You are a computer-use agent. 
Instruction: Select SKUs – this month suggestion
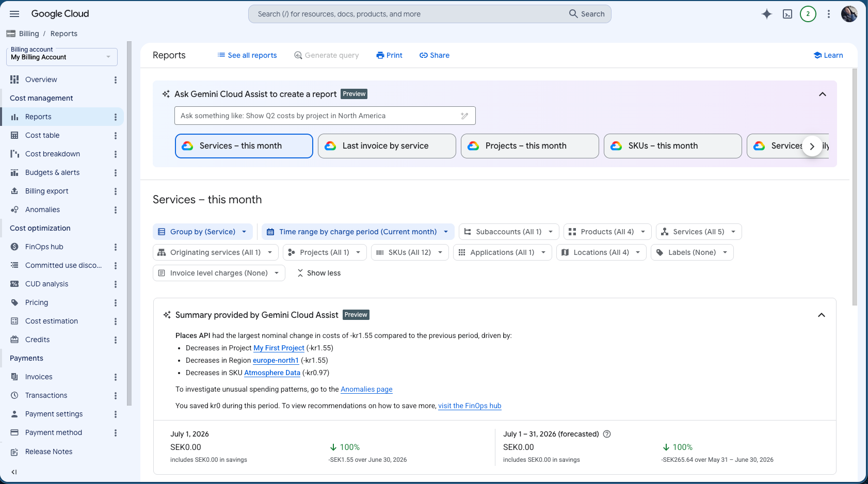tap(673, 146)
